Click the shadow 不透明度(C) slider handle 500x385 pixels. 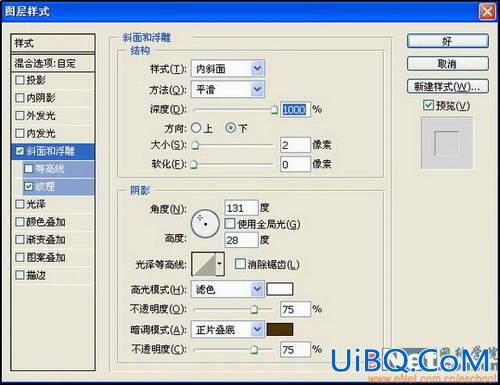pos(254,349)
